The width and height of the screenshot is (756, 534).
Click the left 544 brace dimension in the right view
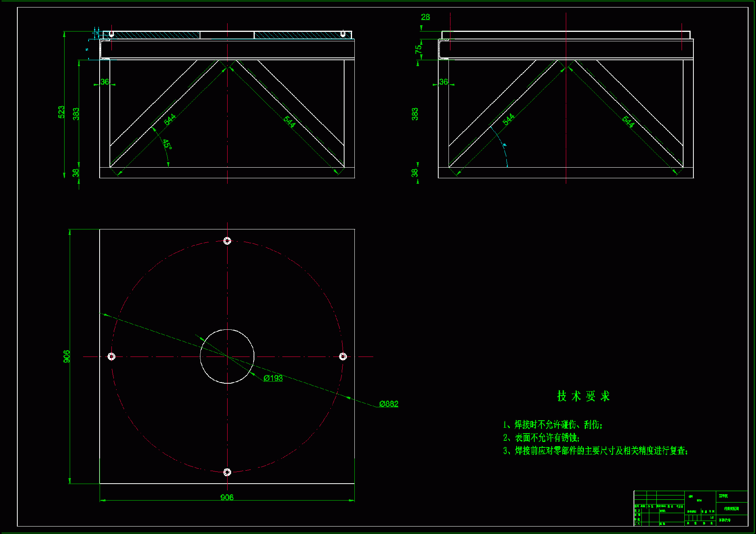point(508,119)
